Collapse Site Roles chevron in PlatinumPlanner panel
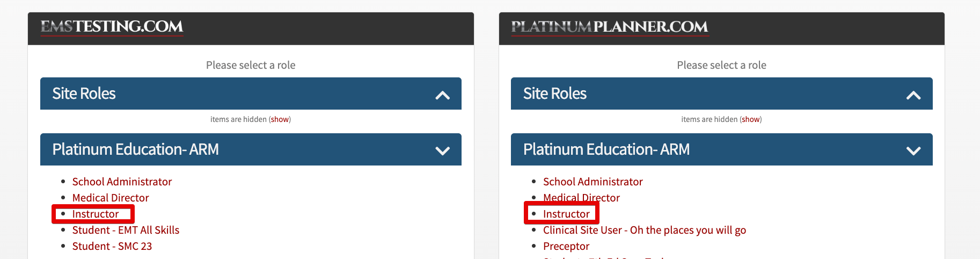The image size is (980, 259). [913, 95]
